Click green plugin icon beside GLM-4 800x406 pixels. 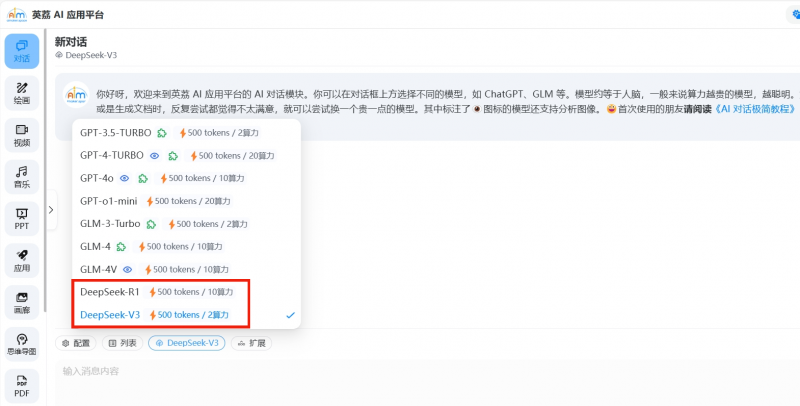pos(121,247)
